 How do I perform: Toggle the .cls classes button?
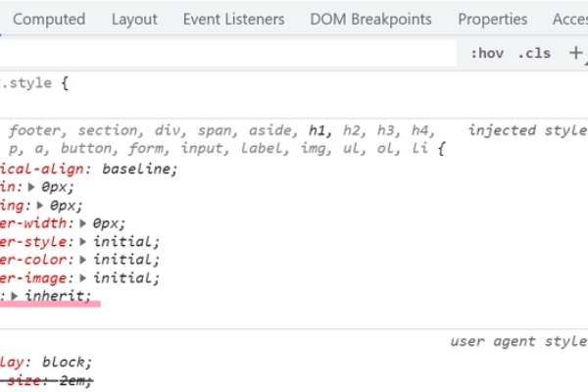coord(534,53)
